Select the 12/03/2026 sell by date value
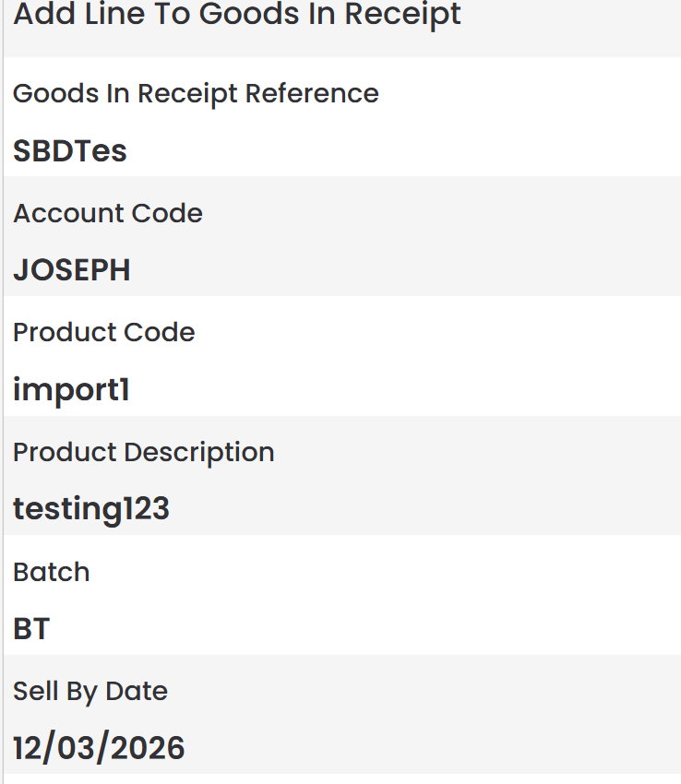Screen dimensions: 681x784 click(x=99, y=748)
